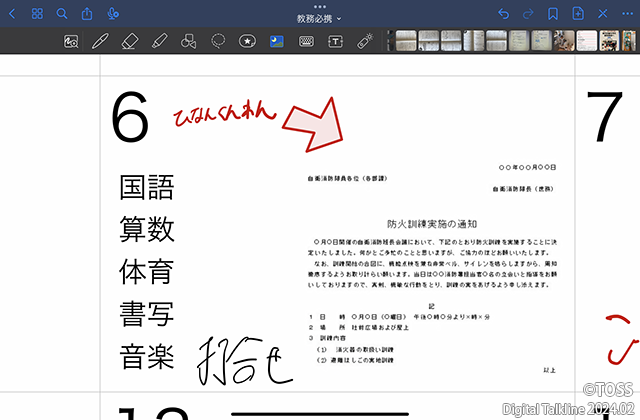
Task: Select the Highlighter tool
Action: [x=158, y=42]
